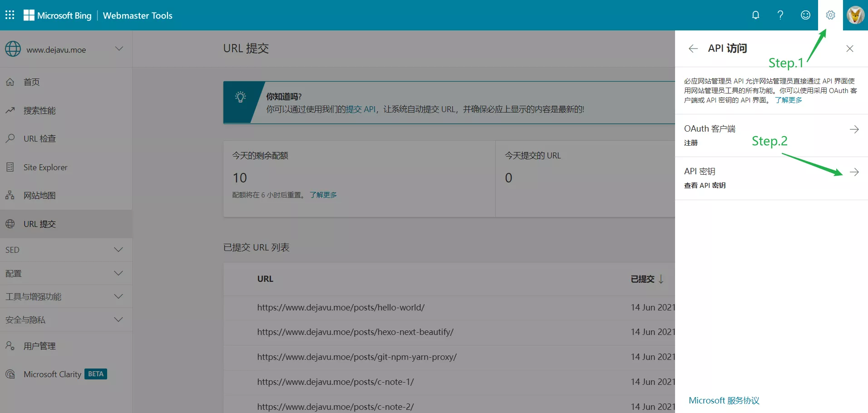The image size is (868, 413).
Task: Open URL 检查 inspection page
Action: (x=66, y=138)
